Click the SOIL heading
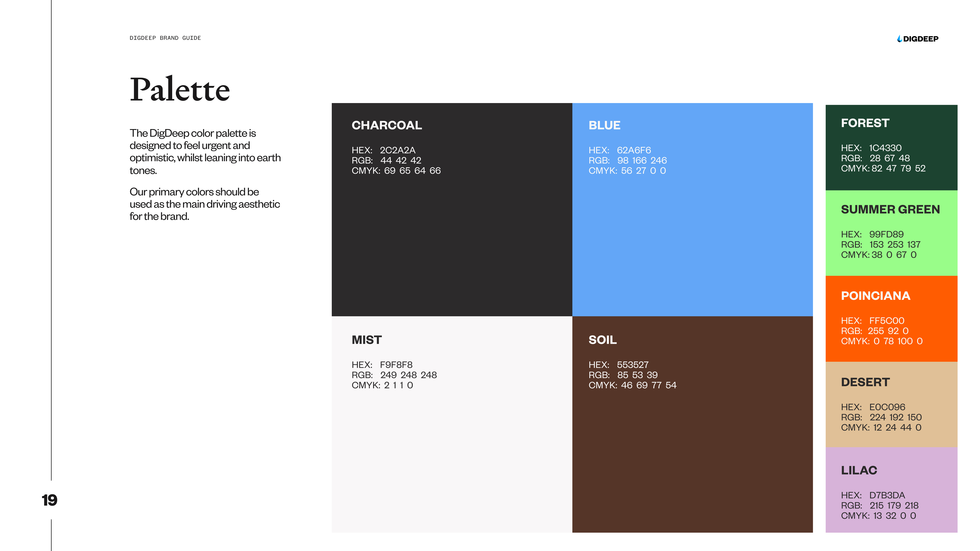Image resolution: width=980 pixels, height=551 pixels. click(603, 340)
